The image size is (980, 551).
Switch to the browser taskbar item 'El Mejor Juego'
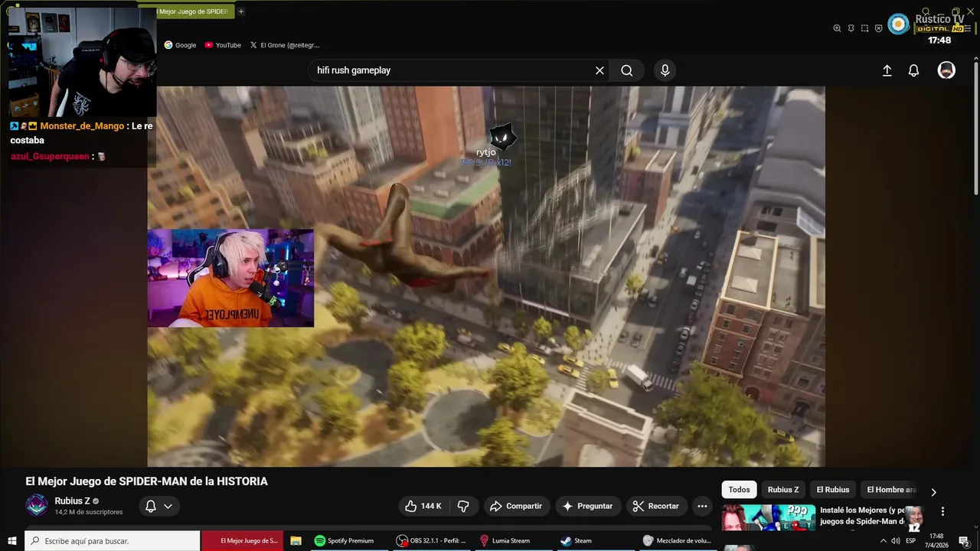(242, 540)
